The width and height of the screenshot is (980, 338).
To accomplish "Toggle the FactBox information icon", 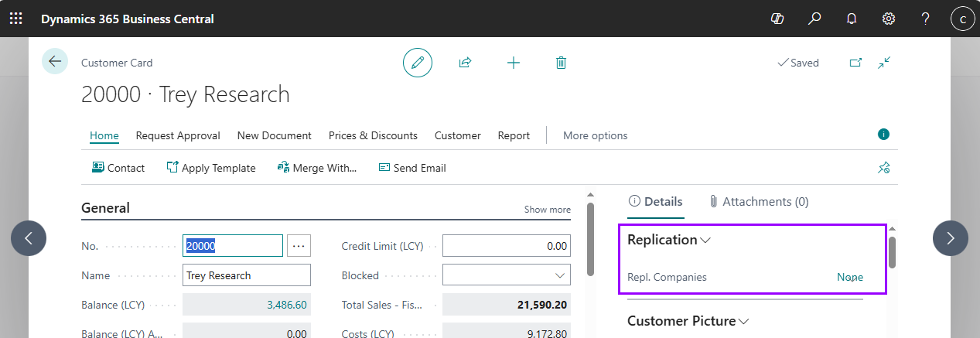I will 883,135.
